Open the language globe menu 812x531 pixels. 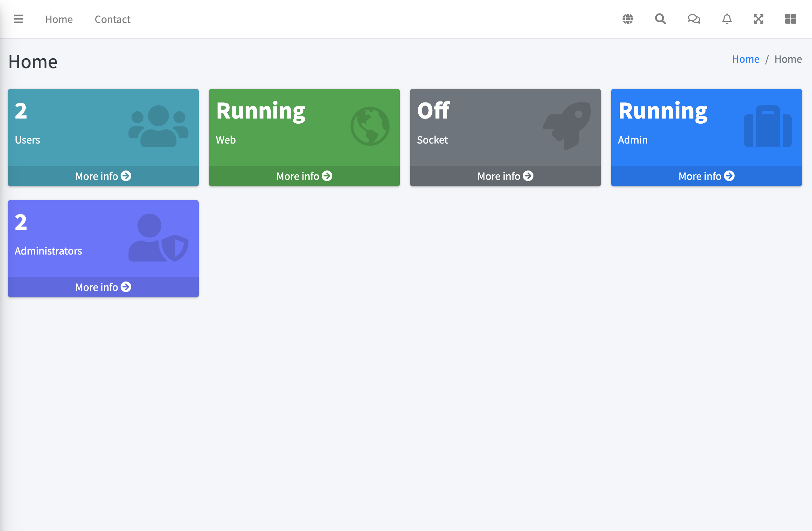(x=628, y=19)
